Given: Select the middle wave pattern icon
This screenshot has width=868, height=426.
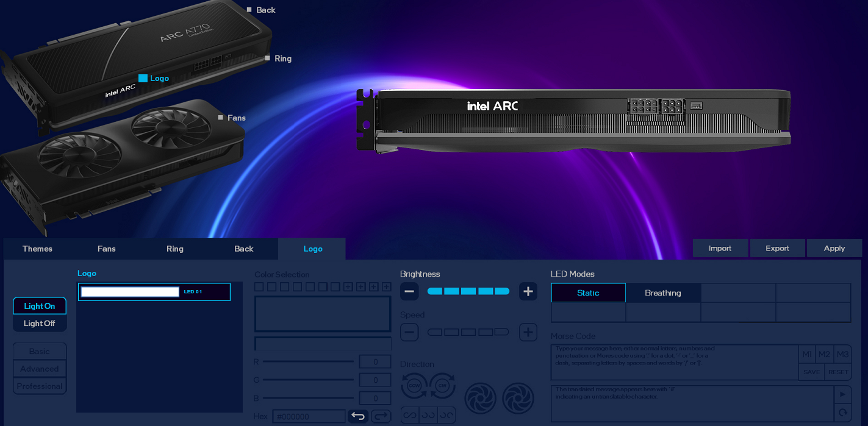Looking at the screenshot, I should point(428,414).
